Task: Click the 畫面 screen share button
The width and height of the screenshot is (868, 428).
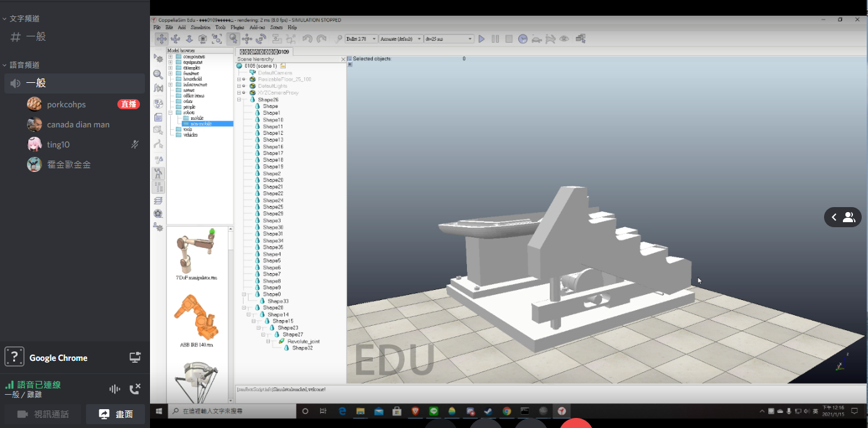Action: coord(116,414)
